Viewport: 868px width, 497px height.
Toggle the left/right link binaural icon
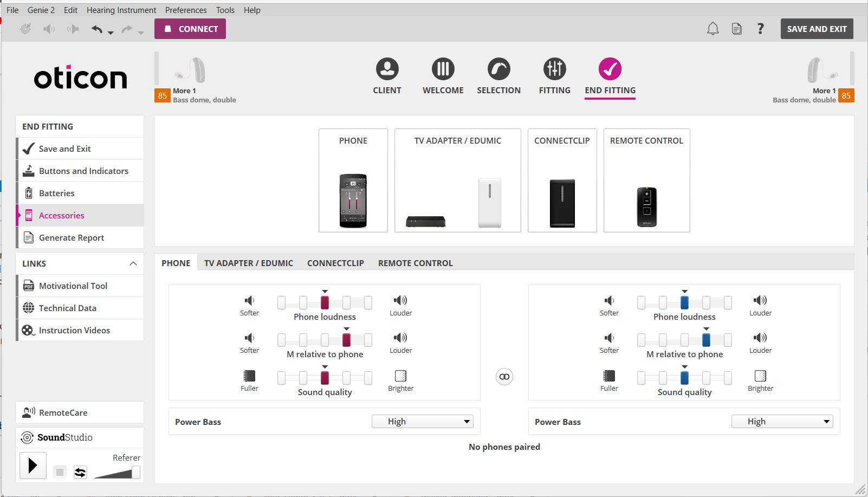click(504, 377)
